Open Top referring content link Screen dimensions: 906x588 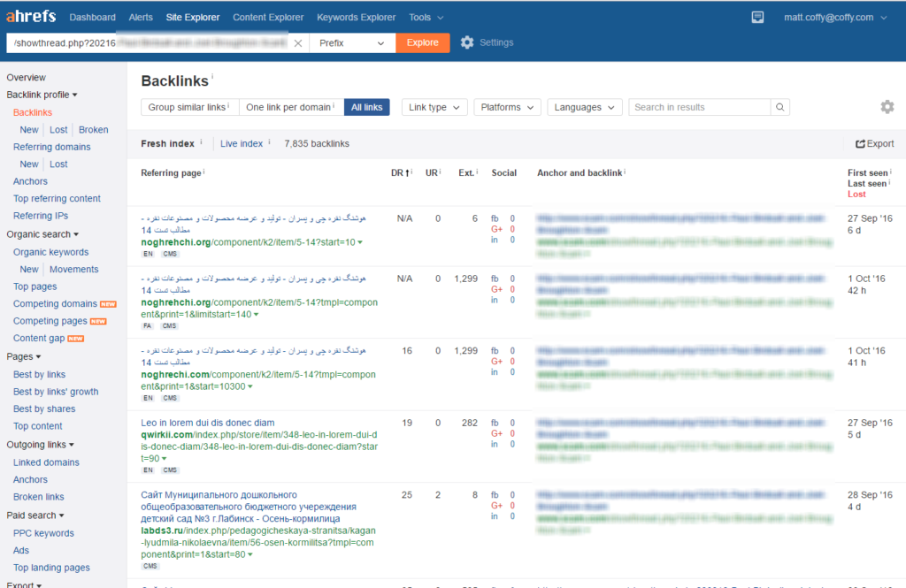57,198
